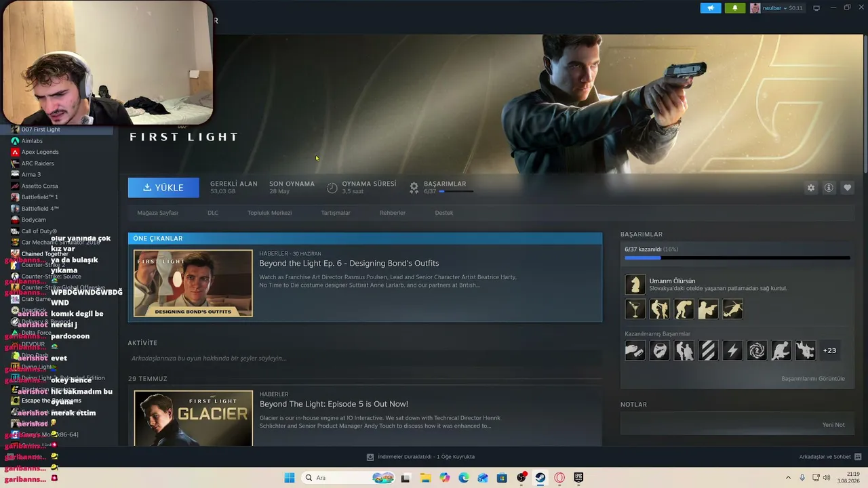The height and width of the screenshot is (488, 868).
Task: Select Bodycam in the library list
Action: tap(34, 220)
